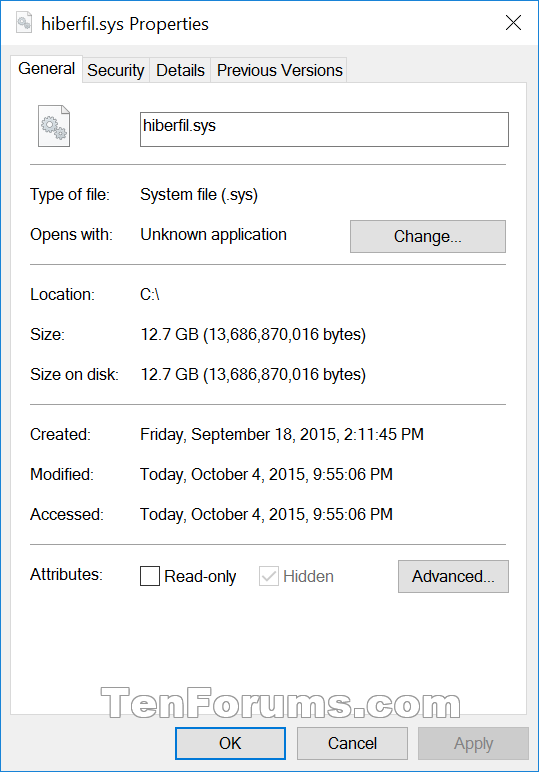
Task: Open the Previous Versions tab
Action: click(x=279, y=70)
